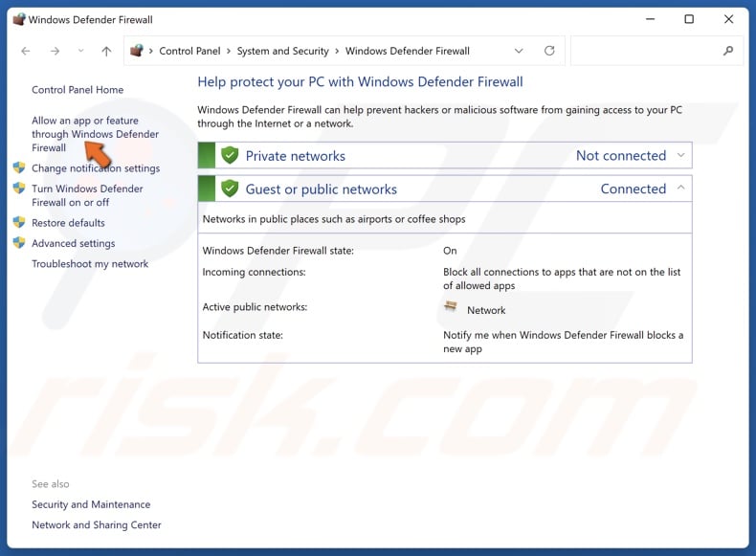The width and height of the screenshot is (756, 556).
Task: Click Not connected status text
Action: (x=621, y=155)
